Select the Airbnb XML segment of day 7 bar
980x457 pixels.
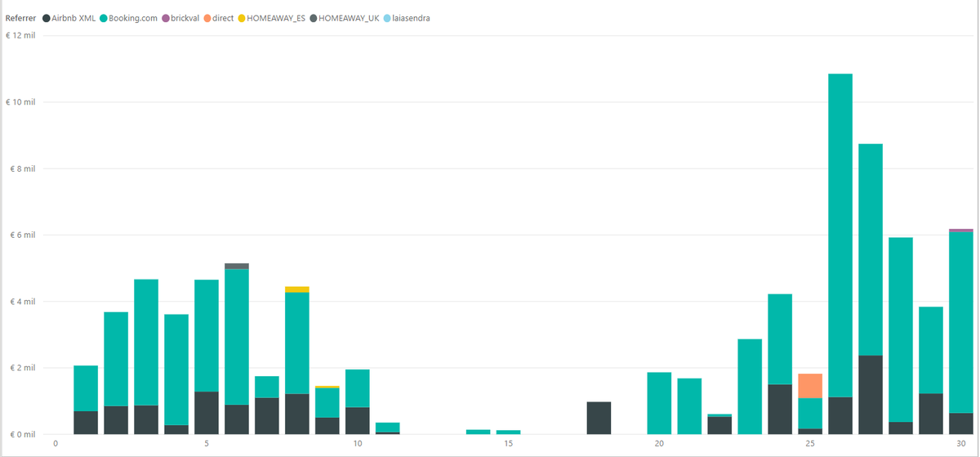pyautogui.click(x=266, y=416)
